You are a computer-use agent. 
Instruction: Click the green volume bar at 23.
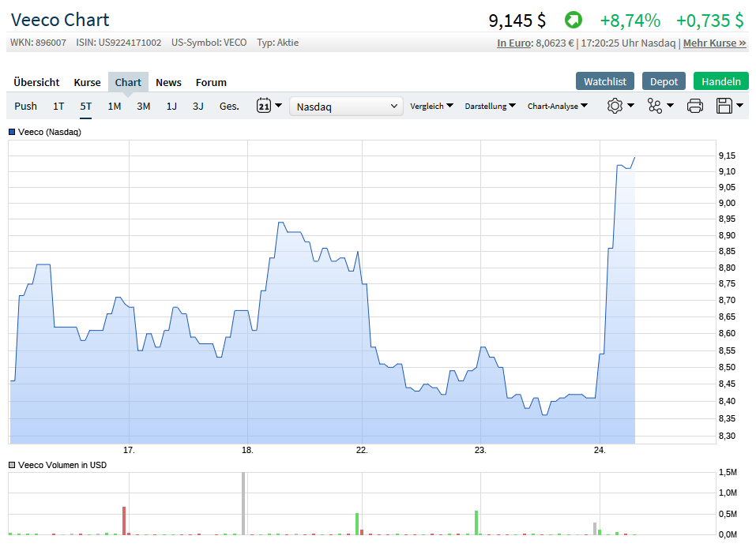(476, 523)
